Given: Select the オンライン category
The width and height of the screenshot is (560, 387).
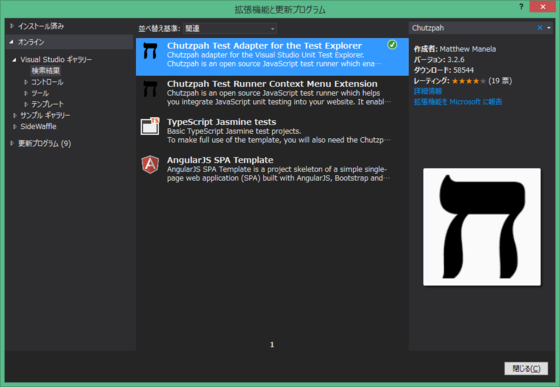Looking at the screenshot, I should (x=31, y=42).
